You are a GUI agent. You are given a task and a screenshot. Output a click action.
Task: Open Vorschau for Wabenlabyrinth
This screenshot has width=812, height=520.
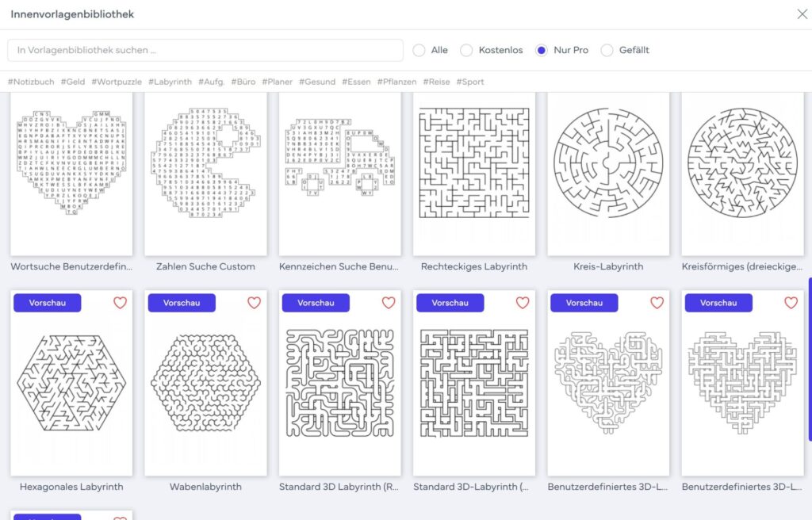point(182,303)
